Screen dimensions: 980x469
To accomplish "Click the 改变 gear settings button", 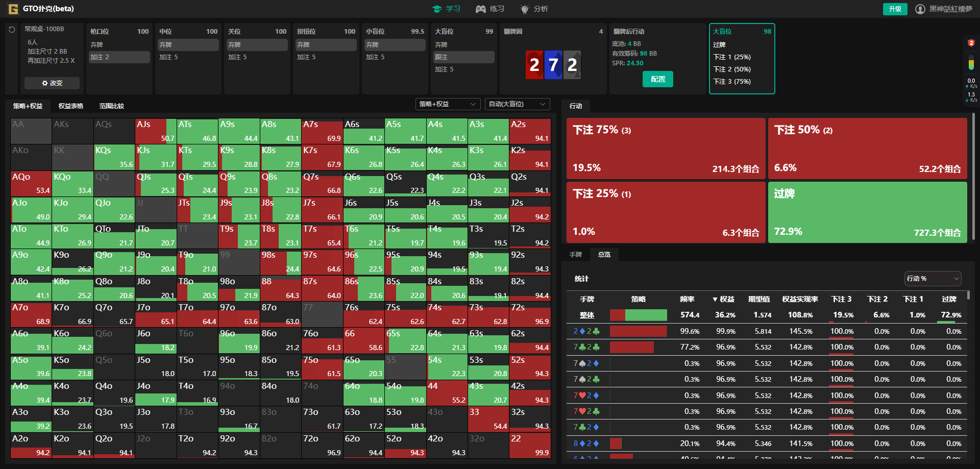I will pos(52,83).
